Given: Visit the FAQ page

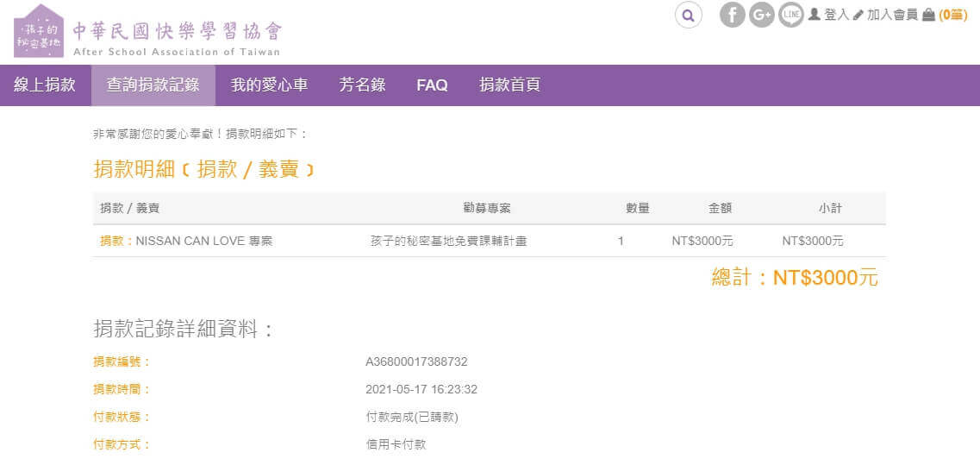Looking at the screenshot, I should coord(432,85).
